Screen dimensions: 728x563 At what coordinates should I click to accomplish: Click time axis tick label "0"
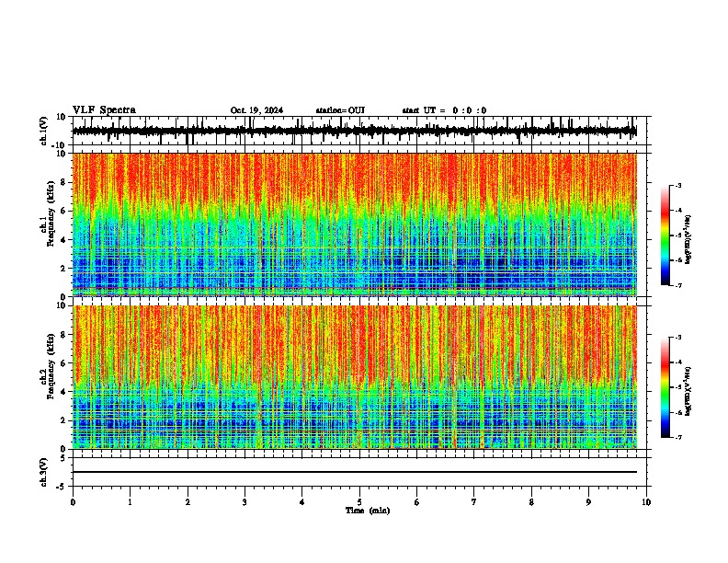(73, 502)
